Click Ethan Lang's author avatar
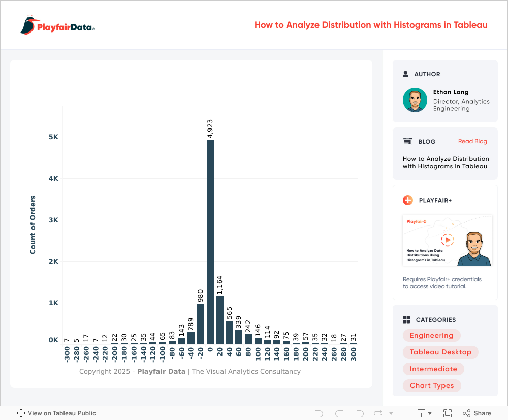508x420 pixels. [415, 100]
